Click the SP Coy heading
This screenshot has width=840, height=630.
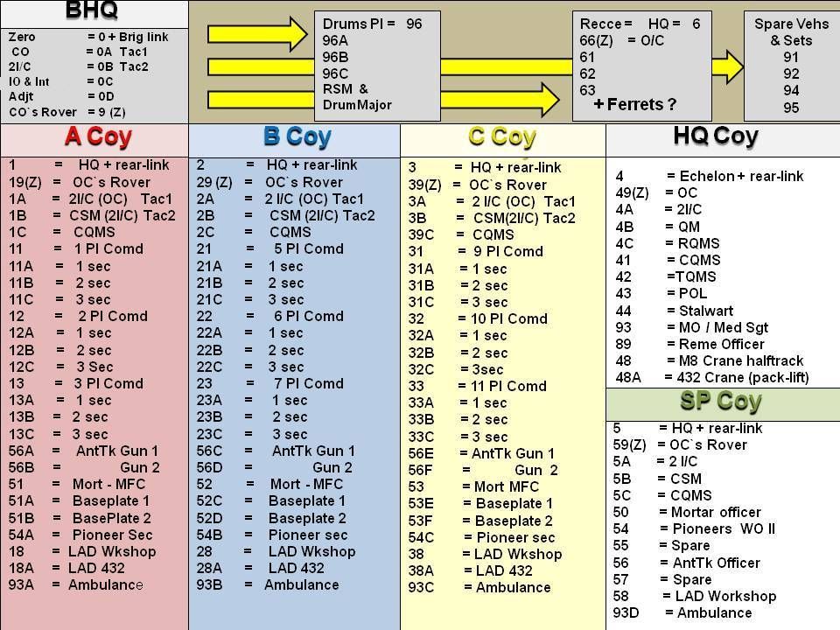721,401
